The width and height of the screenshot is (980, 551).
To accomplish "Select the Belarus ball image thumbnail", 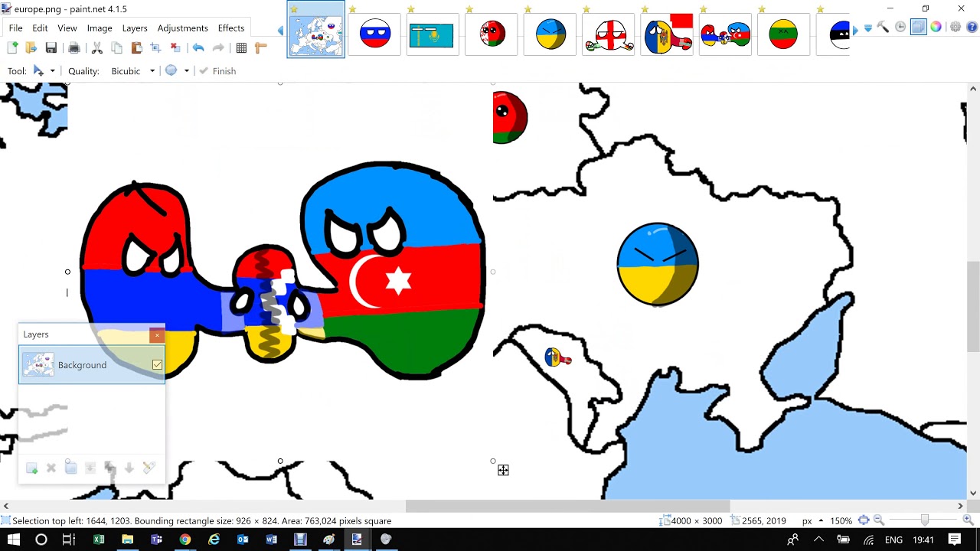I will [x=492, y=34].
